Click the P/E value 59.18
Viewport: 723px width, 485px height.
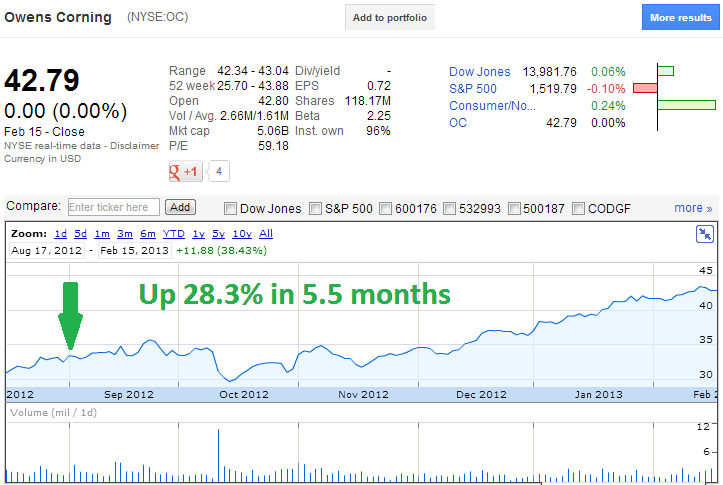click(x=273, y=146)
